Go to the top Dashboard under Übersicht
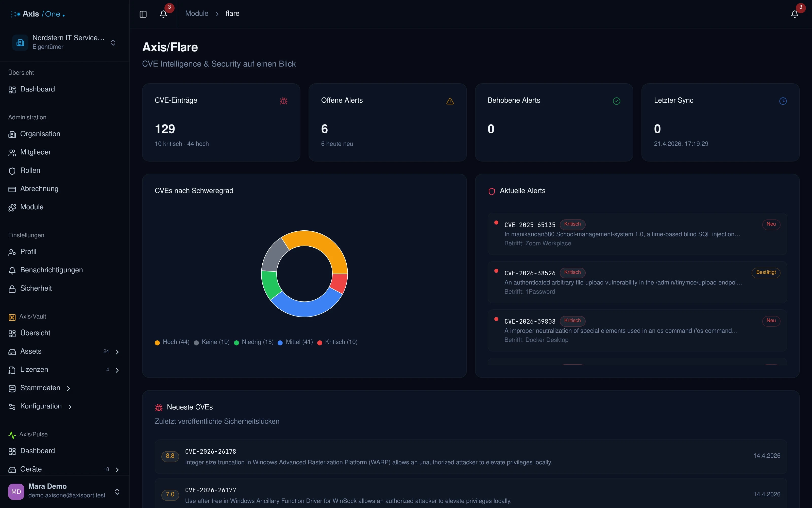This screenshot has width=812, height=508. [65, 89]
